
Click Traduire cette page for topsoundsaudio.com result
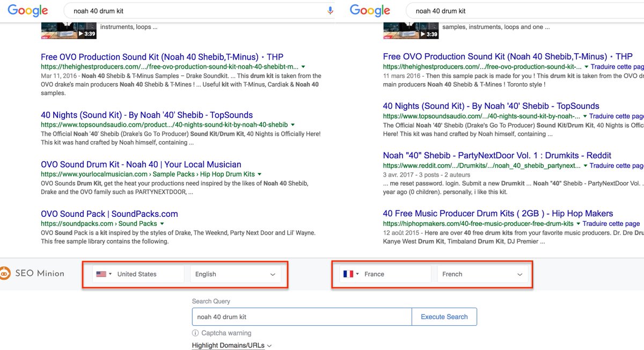pos(617,116)
